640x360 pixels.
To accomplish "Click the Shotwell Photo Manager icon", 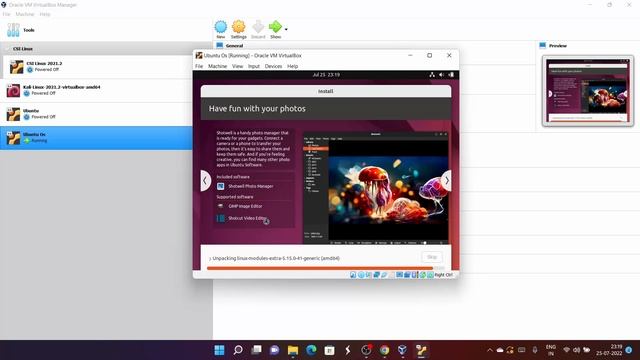I will point(220,186).
